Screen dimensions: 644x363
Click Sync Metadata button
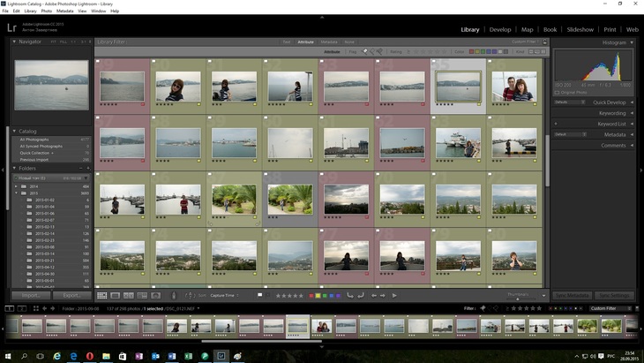point(572,295)
